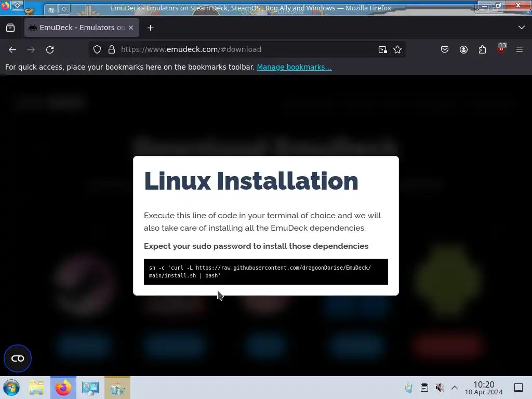The height and width of the screenshot is (399, 532).
Task: Click show desktop button in tray
Action: (518, 388)
